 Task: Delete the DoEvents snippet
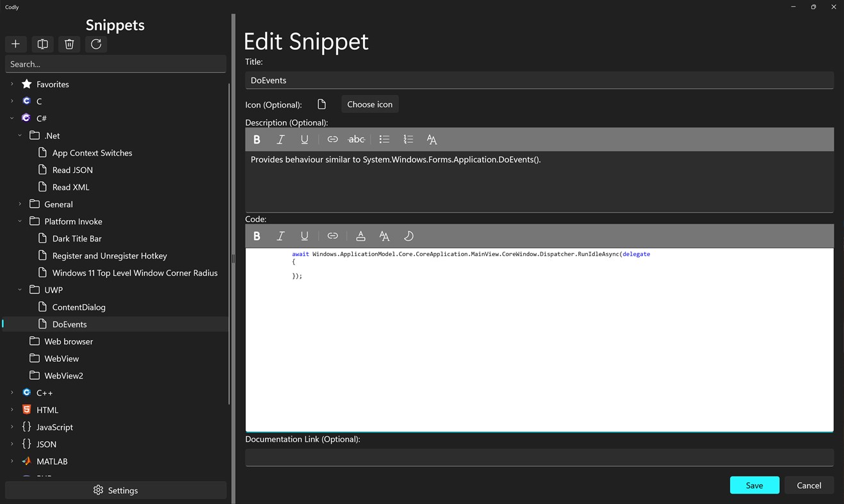pos(69,44)
